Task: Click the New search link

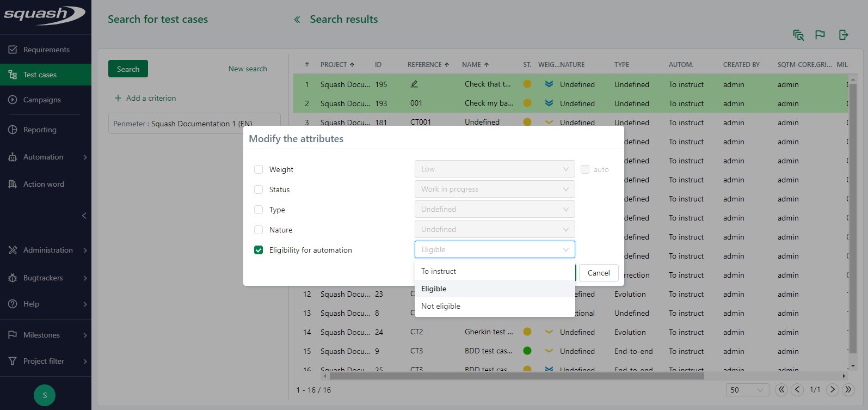Action: pyautogui.click(x=248, y=69)
